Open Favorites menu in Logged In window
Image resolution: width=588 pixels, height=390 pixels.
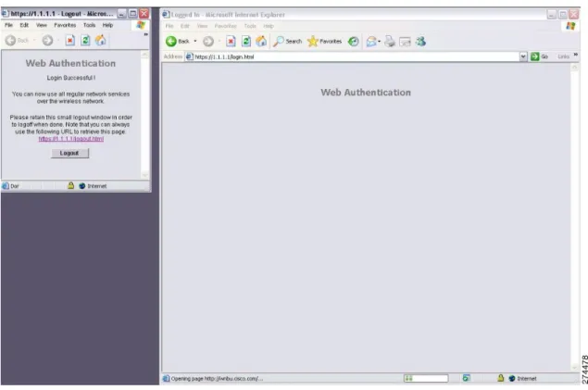tap(225, 26)
